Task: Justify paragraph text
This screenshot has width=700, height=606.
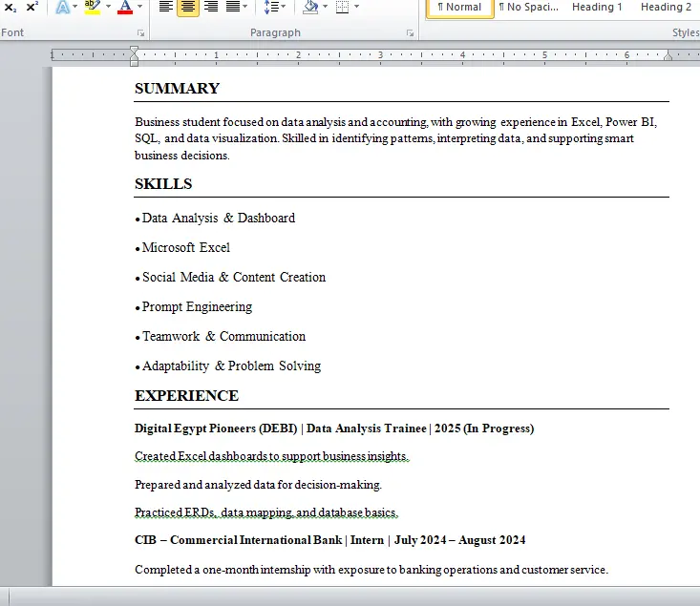Action: tap(233, 7)
